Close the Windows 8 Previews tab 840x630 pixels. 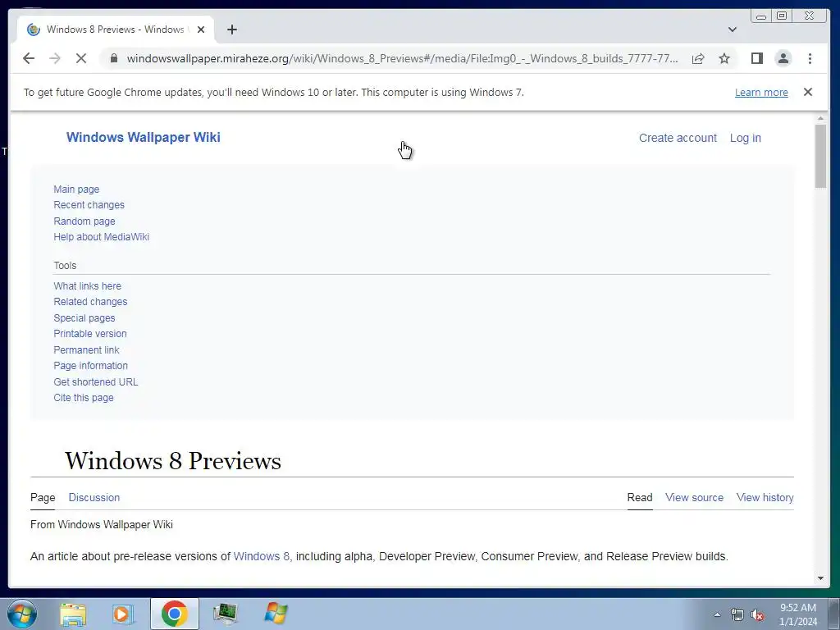201,30
